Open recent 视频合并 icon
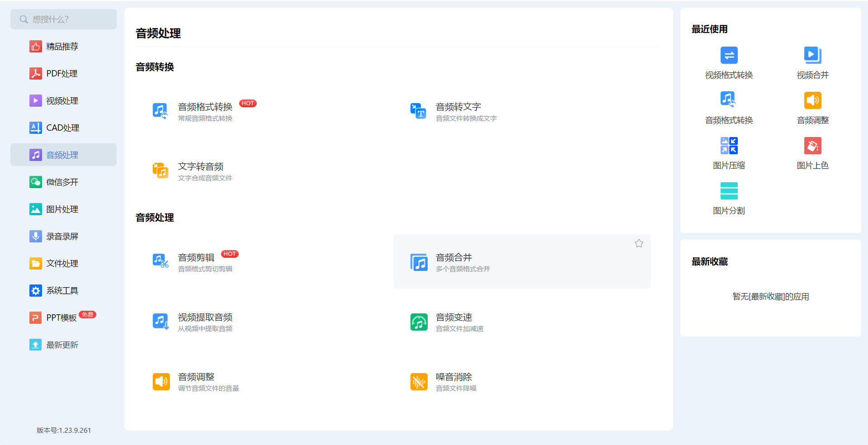868x445 pixels. [813, 55]
